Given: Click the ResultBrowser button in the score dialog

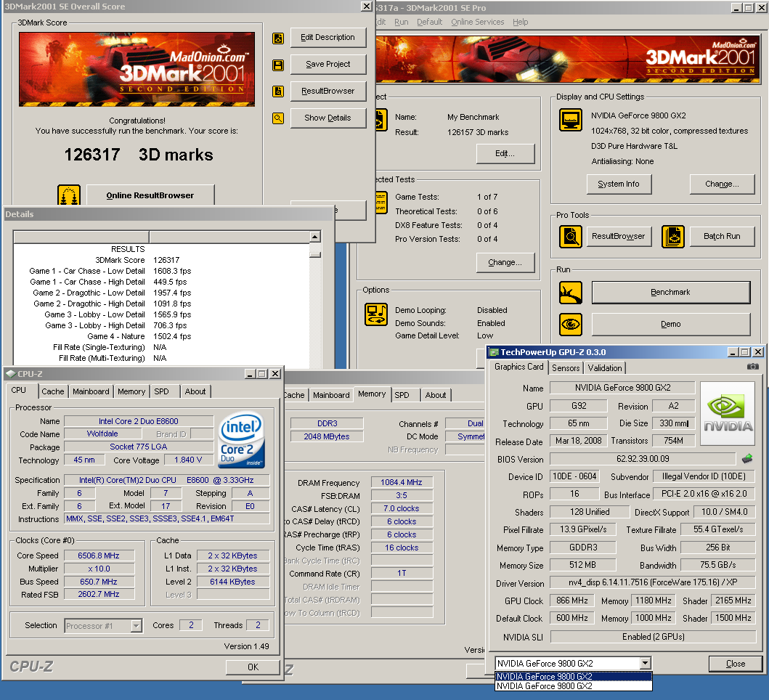Looking at the screenshot, I should pos(327,91).
